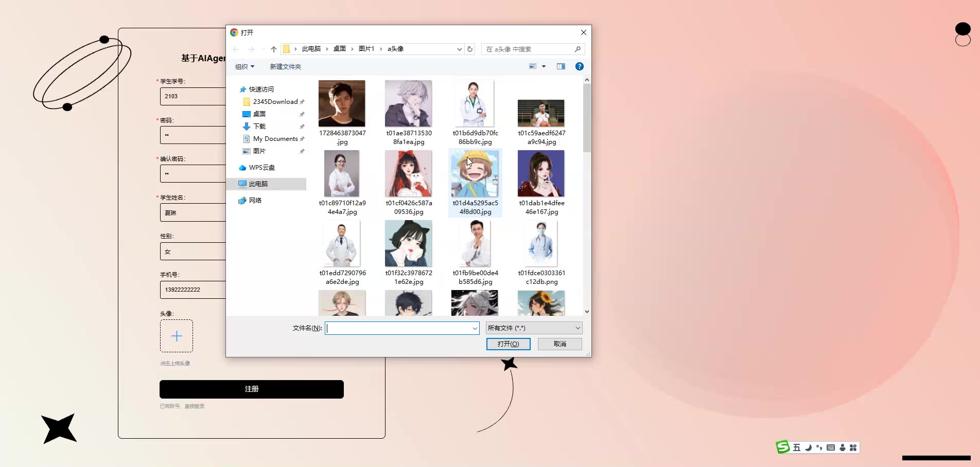Open the file type filter dropdown
This screenshot has width=980, height=467.
tap(534, 328)
